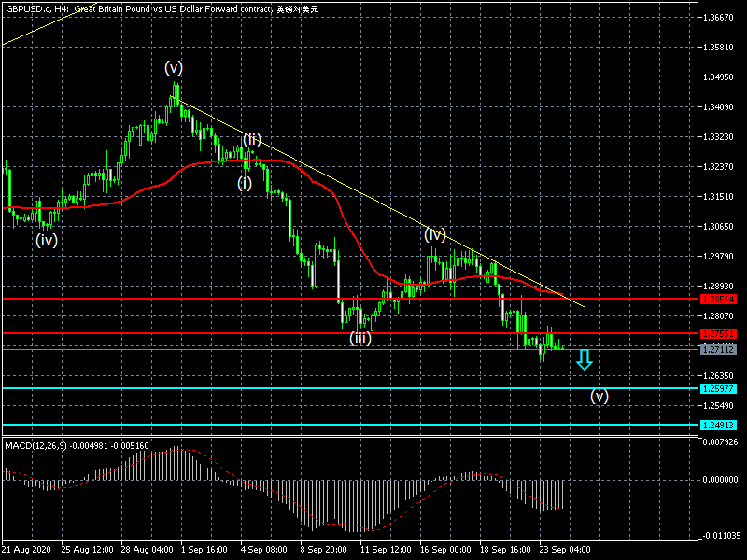Select the (iii) wave label
This screenshot has width=747, height=560.
pos(360,338)
